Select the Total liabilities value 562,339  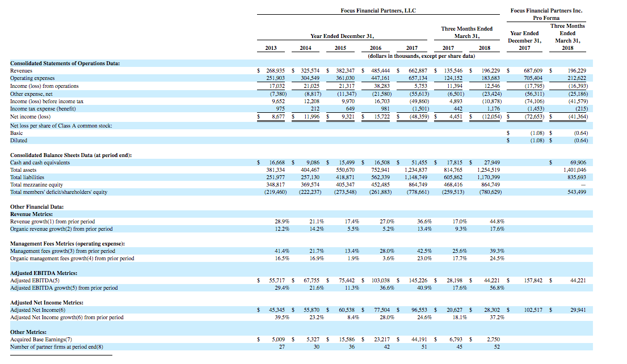(x=380, y=177)
